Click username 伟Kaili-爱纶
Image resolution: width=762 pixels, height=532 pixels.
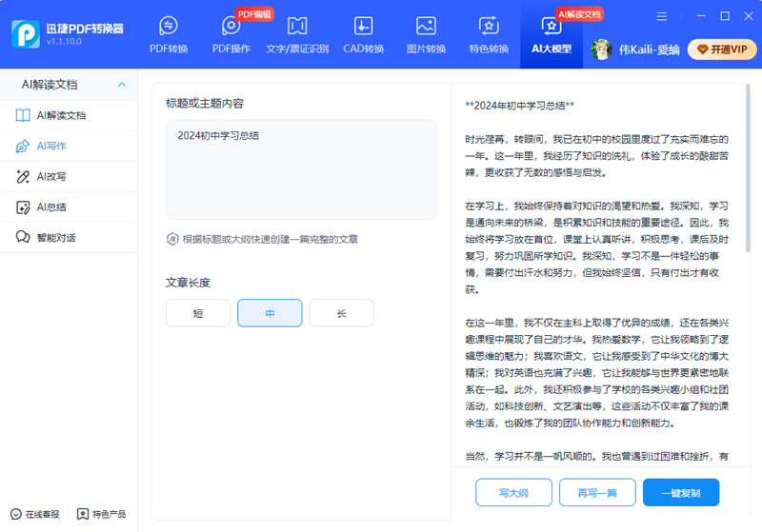(649, 49)
